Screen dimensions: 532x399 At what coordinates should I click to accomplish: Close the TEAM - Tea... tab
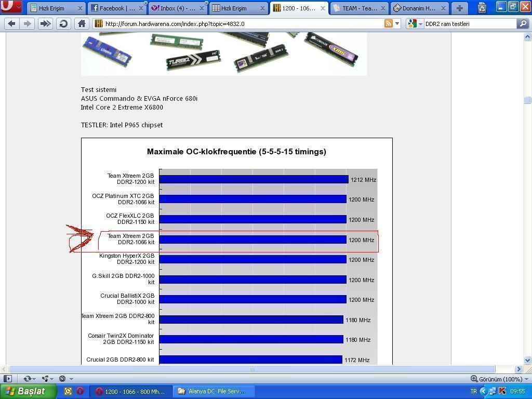click(x=383, y=8)
